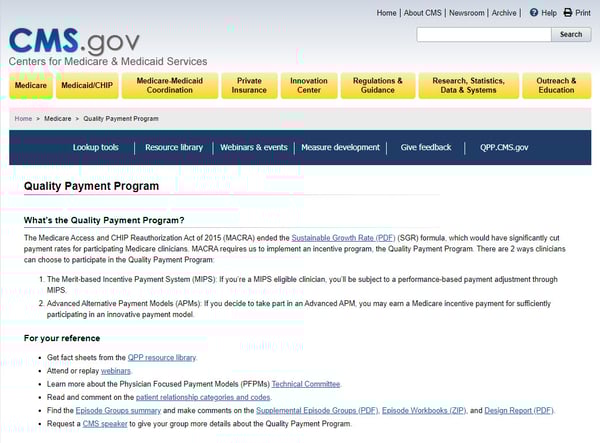Open the Medicare navigation tab

coord(31,85)
